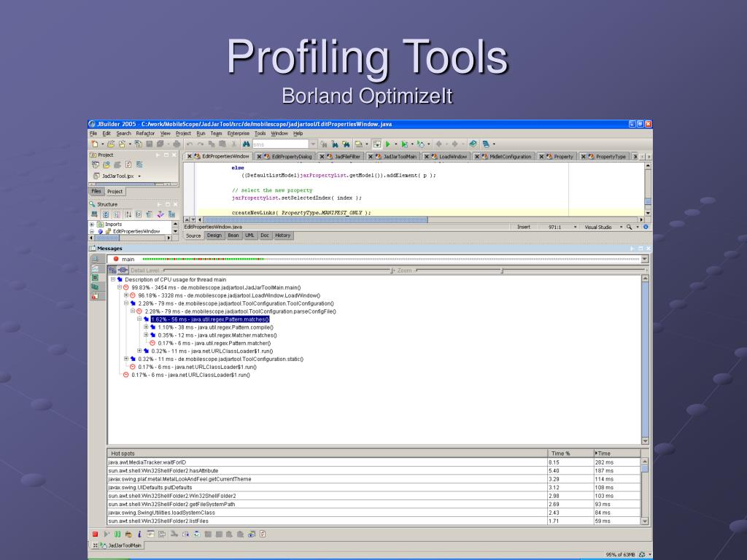Click the garbage collection icon near 95% of 63MB

(642, 555)
